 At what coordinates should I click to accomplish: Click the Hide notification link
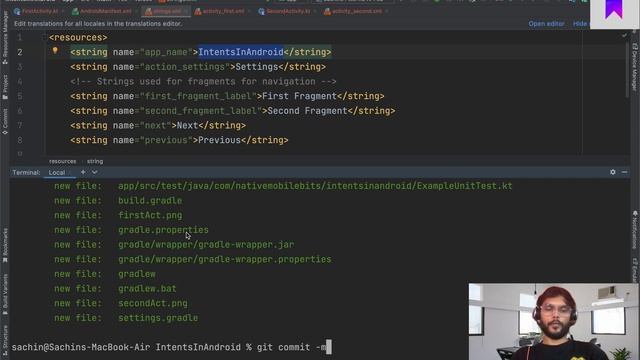click(x=580, y=24)
